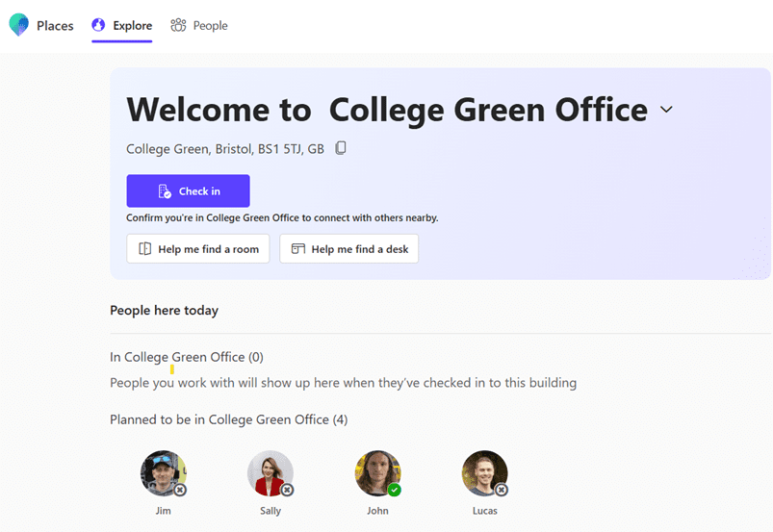Click the Help me find a desk button
The height and width of the screenshot is (532, 773).
click(348, 249)
